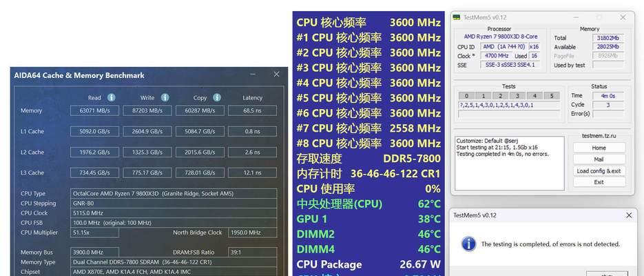This screenshot has height=276, width=644.
Task: Click Memory Write value 87203 MB/s
Action: click(147, 110)
